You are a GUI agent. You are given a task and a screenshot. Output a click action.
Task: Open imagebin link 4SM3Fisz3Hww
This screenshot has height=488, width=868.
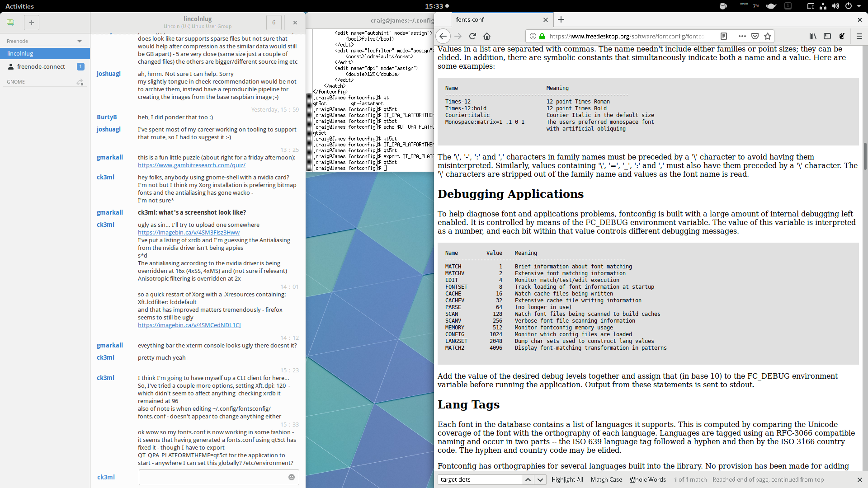coord(189,233)
